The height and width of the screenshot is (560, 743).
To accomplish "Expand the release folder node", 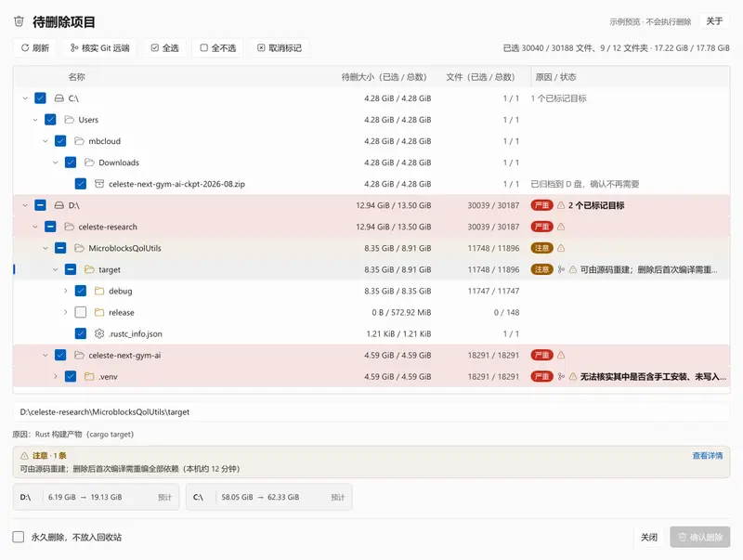I will pyautogui.click(x=65, y=312).
